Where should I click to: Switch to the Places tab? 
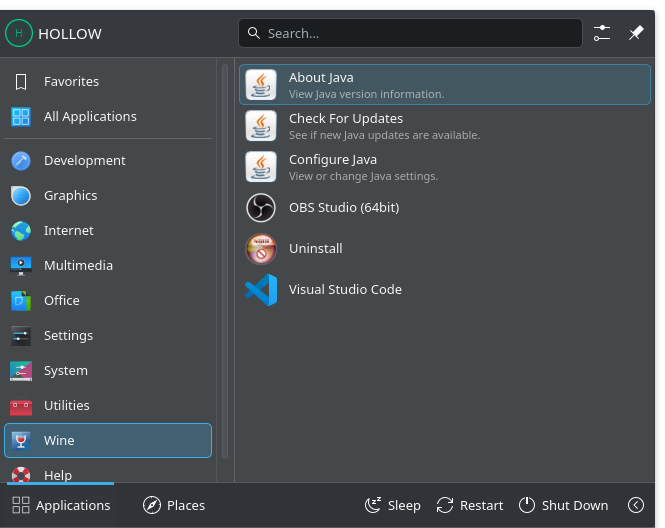coord(174,505)
